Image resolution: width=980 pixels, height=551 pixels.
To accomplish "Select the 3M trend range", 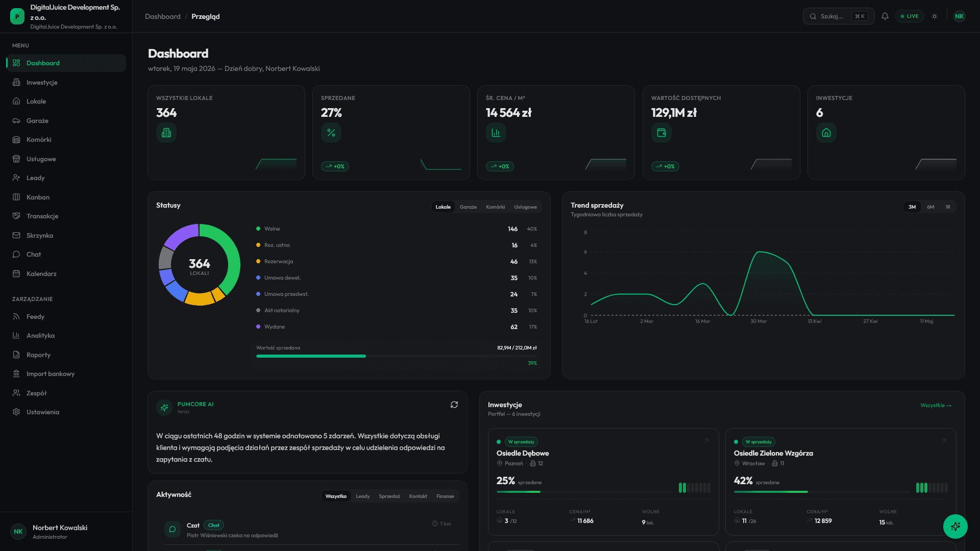I will point(912,207).
